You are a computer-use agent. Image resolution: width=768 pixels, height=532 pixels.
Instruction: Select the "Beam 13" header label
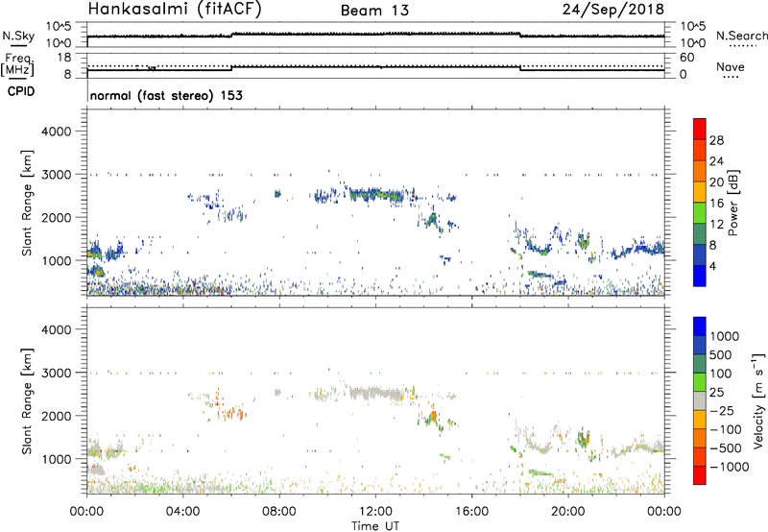tap(374, 11)
